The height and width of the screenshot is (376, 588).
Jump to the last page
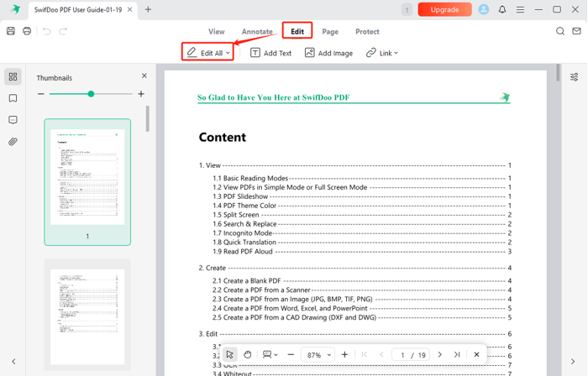click(457, 354)
